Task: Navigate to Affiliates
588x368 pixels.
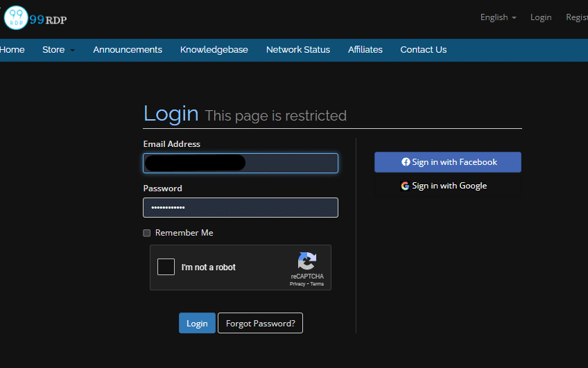Action: [365, 50]
